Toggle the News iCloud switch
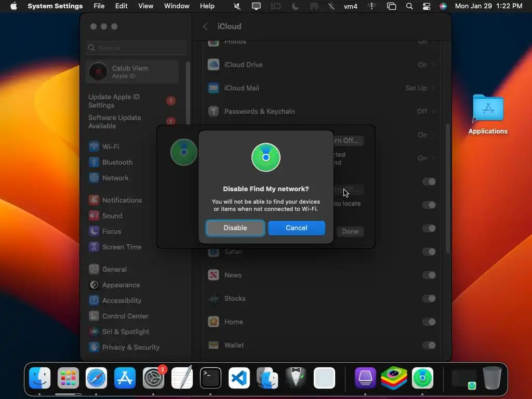Viewport: 532px width, 399px height. tap(429, 275)
